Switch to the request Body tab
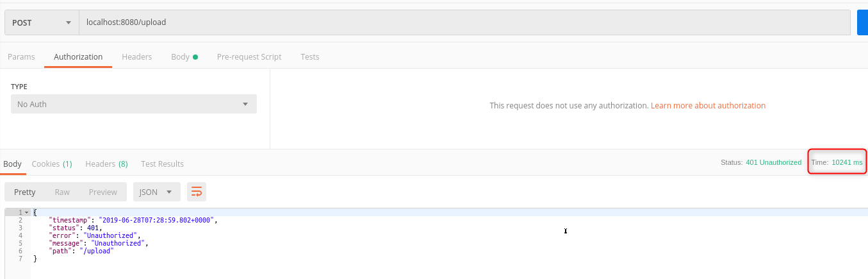 click(184, 56)
